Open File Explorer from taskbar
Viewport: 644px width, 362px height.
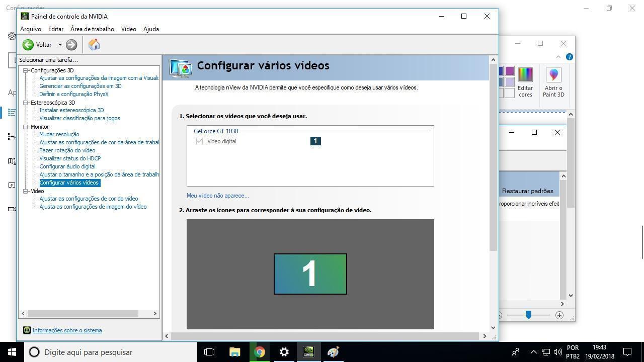point(234,352)
